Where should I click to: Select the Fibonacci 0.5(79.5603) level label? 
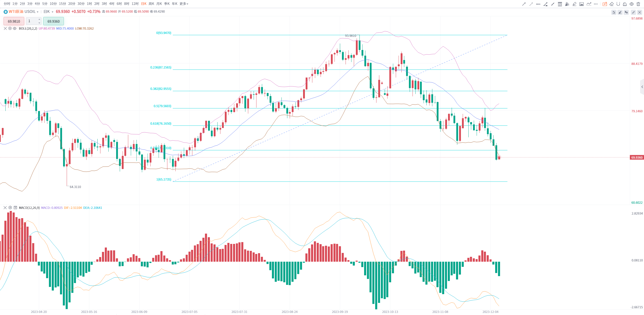(162, 106)
